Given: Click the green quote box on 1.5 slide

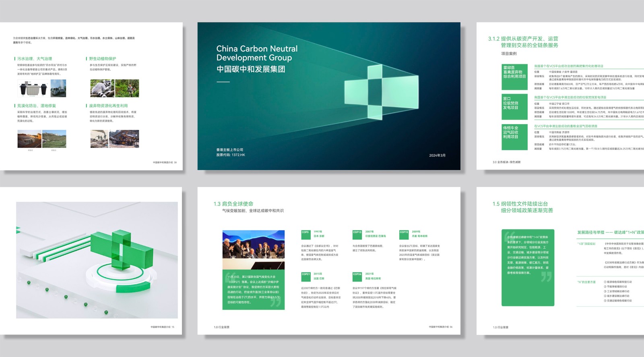Looking at the screenshot, I should [528, 268].
